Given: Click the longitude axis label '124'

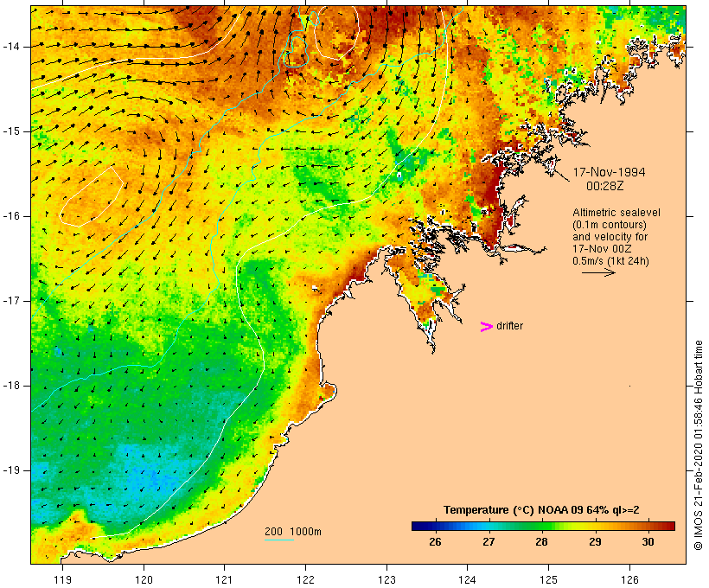Looking at the screenshot, I should coord(468,579).
